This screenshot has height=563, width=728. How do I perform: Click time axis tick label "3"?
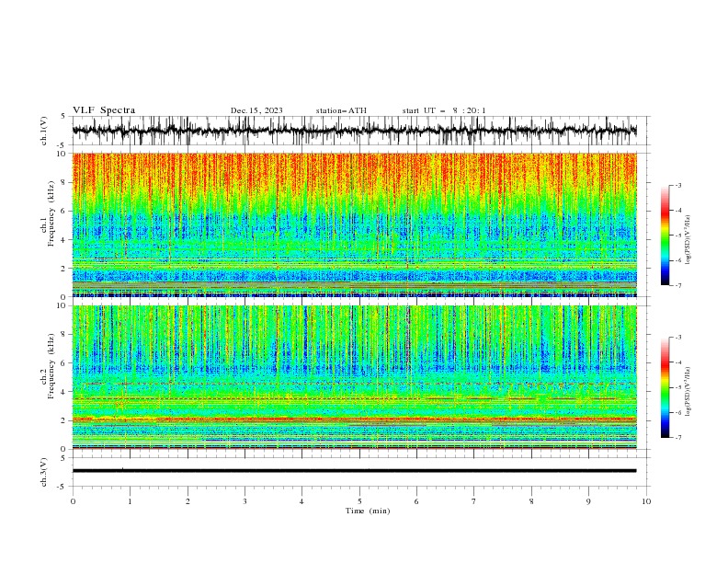(x=245, y=501)
